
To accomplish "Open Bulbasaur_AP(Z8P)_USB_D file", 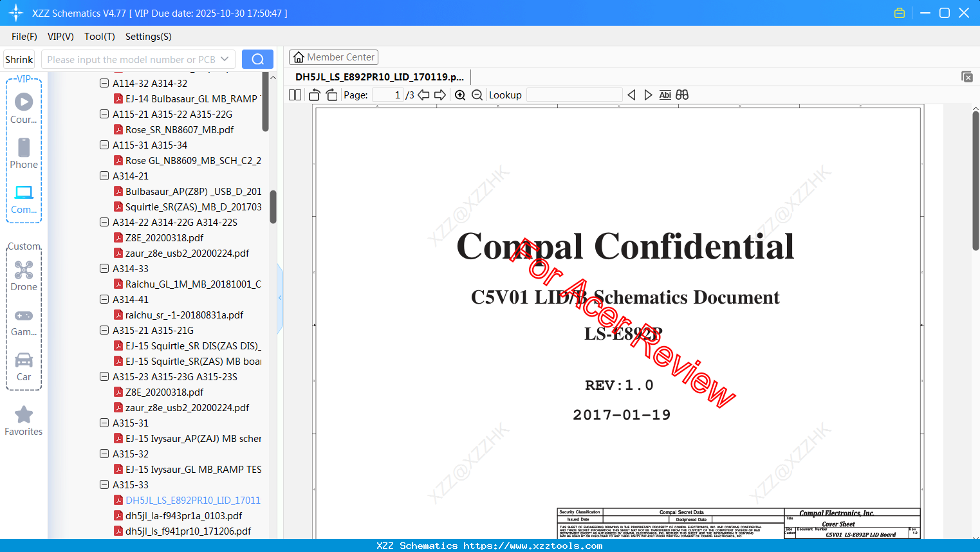I will (x=194, y=191).
